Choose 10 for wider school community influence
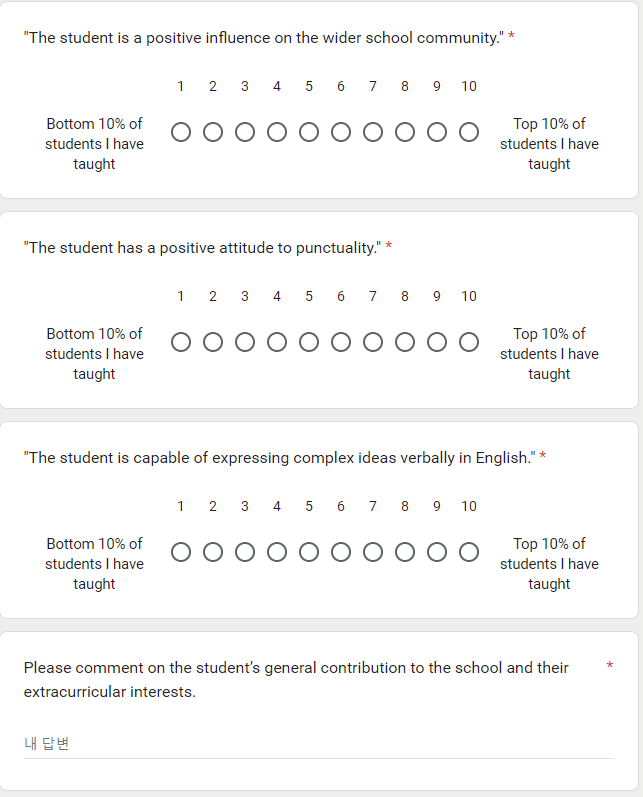 coord(469,132)
